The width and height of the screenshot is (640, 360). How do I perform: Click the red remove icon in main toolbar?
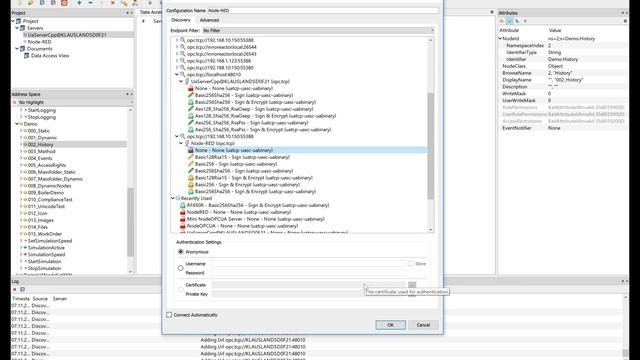113,3
